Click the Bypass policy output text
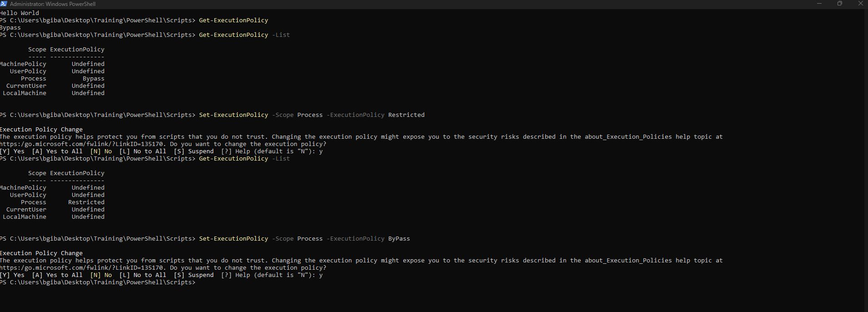This screenshot has height=312, width=868. pos(10,27)
